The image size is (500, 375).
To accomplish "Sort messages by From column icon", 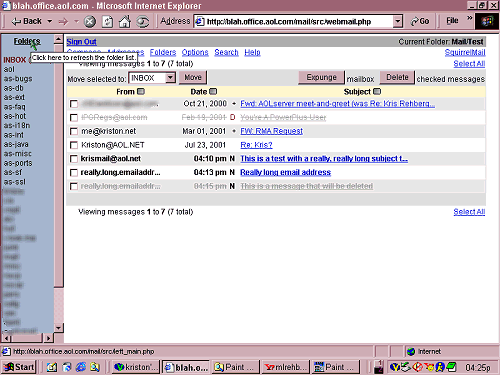I will (141, 91).
